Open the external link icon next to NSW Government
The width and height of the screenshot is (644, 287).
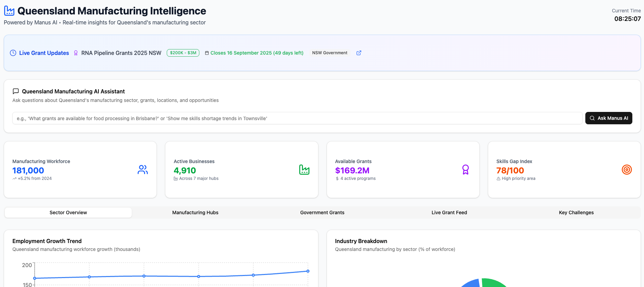[x=359, y=53]
